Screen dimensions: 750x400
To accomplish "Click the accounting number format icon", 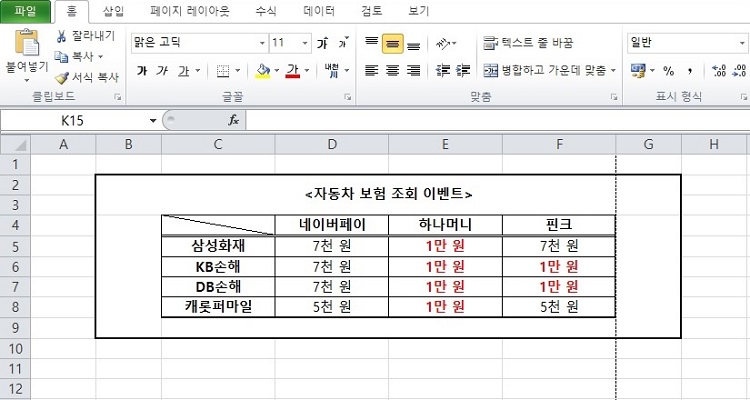I will (x=638, y=71).
